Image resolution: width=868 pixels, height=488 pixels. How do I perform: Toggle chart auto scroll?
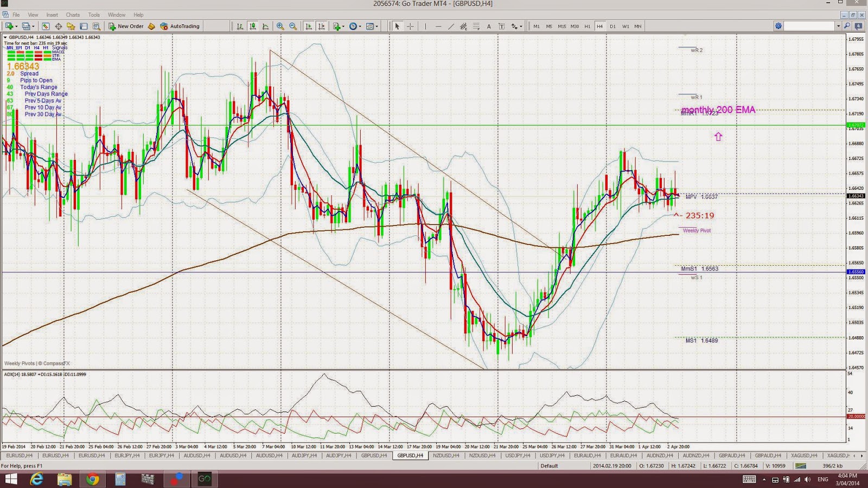(x=309, y=26)
